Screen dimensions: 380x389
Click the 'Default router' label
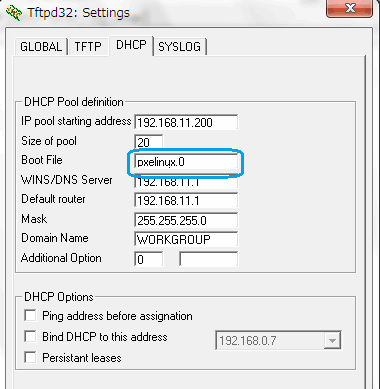click(53, 199)
